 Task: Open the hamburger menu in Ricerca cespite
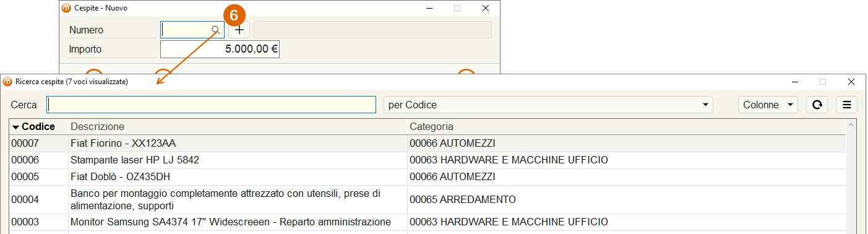846,105
